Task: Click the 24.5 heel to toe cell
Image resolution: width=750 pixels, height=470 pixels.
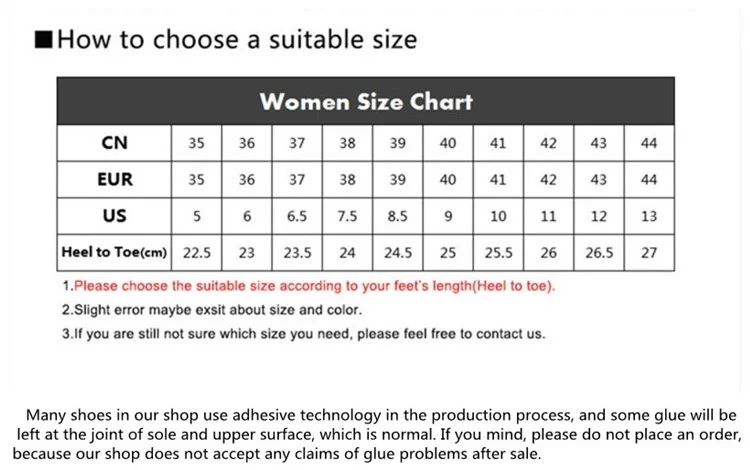Action: (x=397, y=252)
